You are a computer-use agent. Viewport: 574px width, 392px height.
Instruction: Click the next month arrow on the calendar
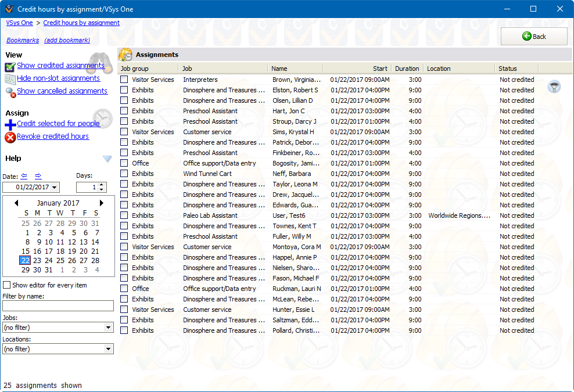102,203
